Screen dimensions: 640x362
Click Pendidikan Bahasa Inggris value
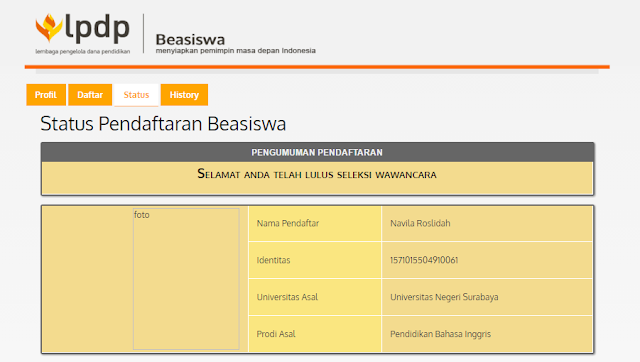[440, 334]
